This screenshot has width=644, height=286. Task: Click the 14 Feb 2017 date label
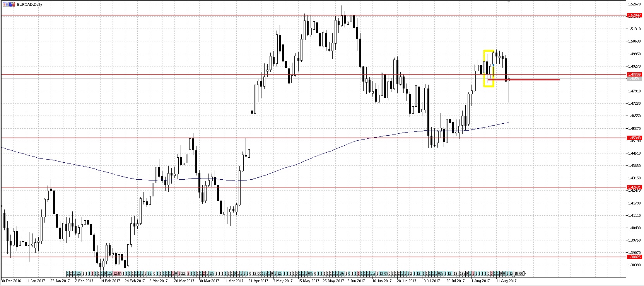click(110, 281)
